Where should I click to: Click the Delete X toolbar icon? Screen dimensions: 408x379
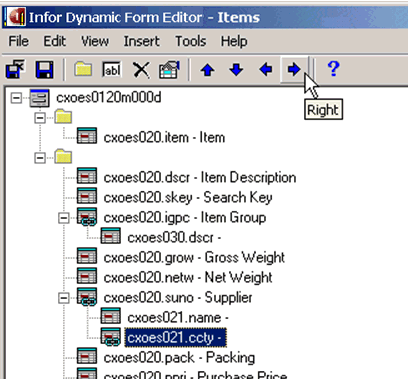141,70
